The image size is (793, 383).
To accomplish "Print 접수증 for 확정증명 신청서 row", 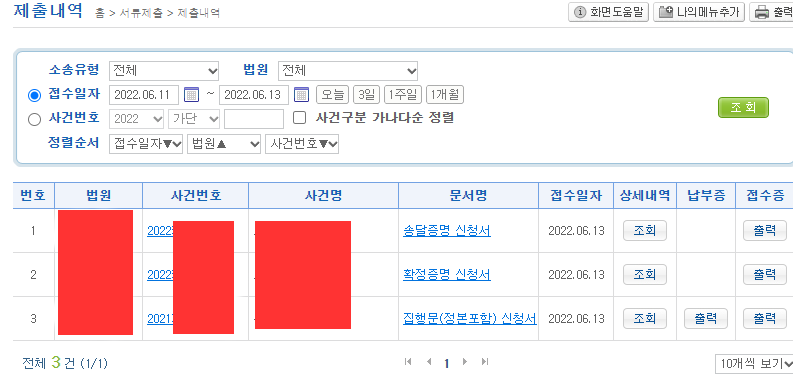I will coord(765,274).
